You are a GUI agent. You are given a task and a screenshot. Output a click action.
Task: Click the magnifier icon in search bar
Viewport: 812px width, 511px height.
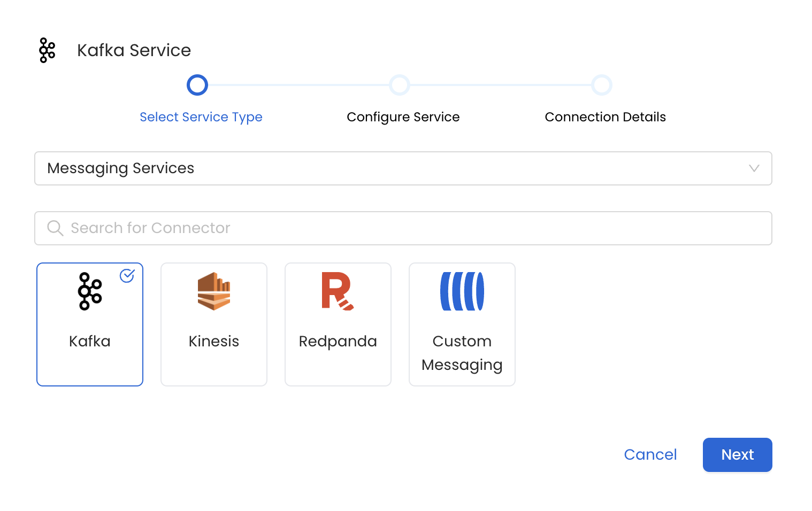click(x=55, y=228)
